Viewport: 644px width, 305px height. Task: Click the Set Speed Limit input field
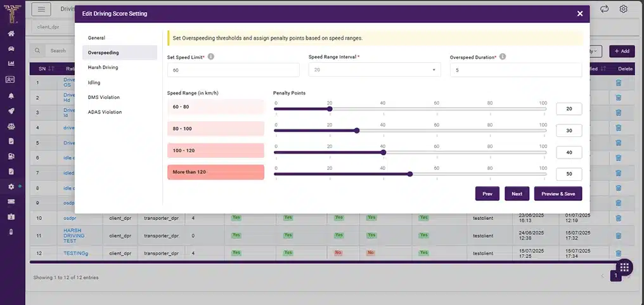tap(233, 70)
